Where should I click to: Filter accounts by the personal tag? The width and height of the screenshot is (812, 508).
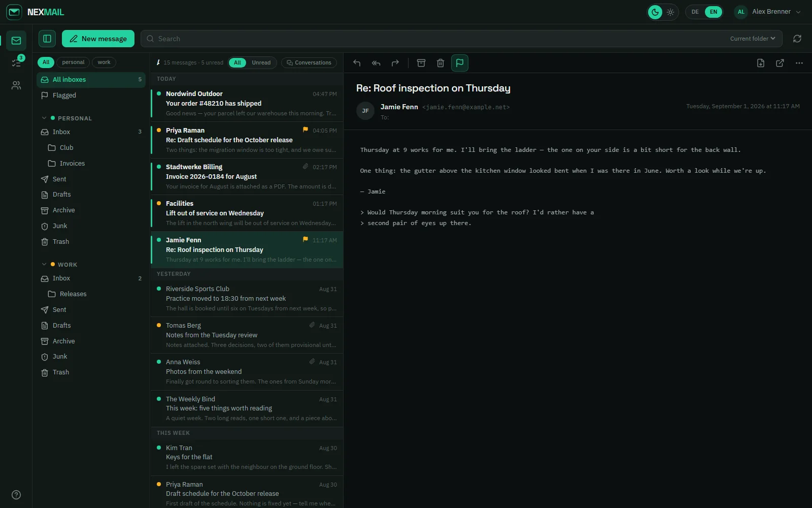click(x=73, y=62)
